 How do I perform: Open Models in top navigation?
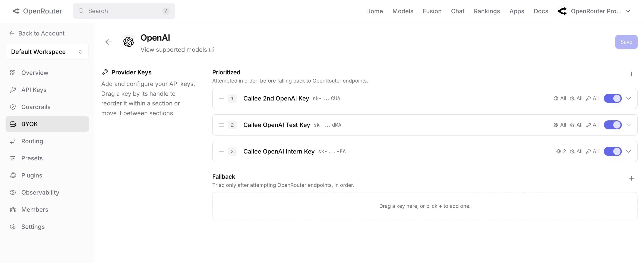(x=402, y=11)
